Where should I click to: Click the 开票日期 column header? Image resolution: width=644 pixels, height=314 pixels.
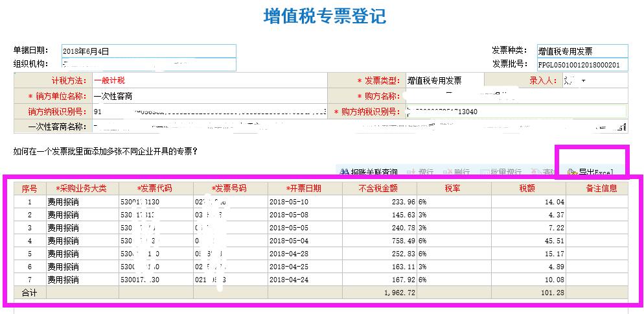304,189
